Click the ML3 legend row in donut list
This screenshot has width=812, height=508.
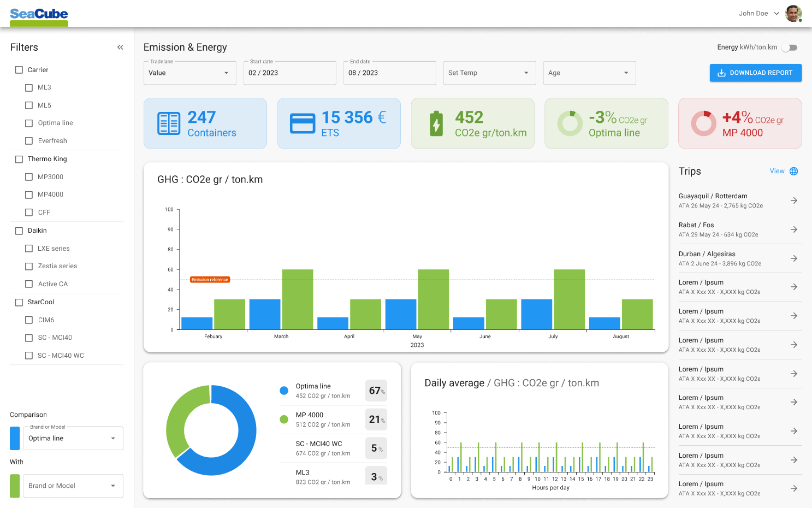pos(333,477)
